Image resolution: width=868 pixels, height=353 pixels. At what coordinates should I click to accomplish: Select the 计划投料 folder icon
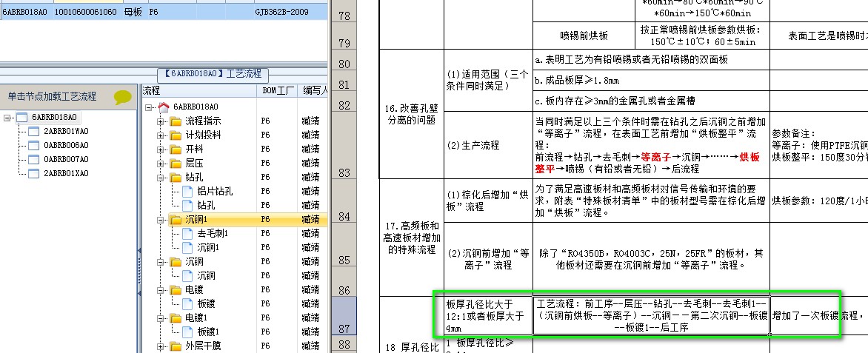pyautogui.click(x=176, y=135)
